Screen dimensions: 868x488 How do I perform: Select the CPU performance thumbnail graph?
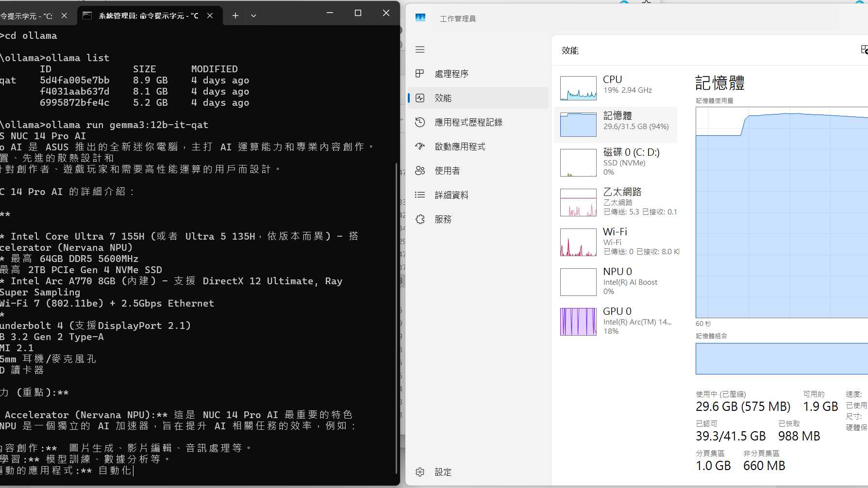click(578, 88)
